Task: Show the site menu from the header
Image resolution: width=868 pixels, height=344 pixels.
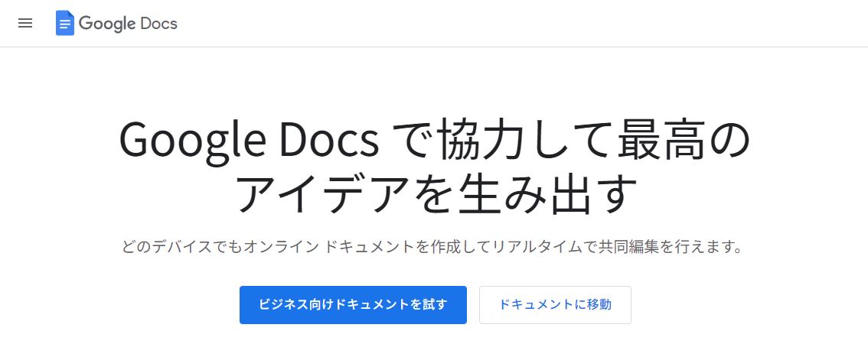Action: (25, 23)
